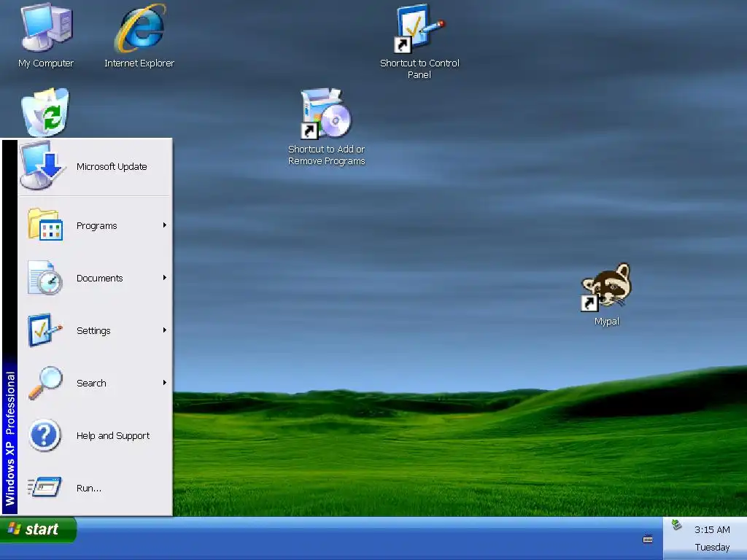747x560 pixels.
Task: Expand the Search submenu arrow
Action: click(164, 382)
